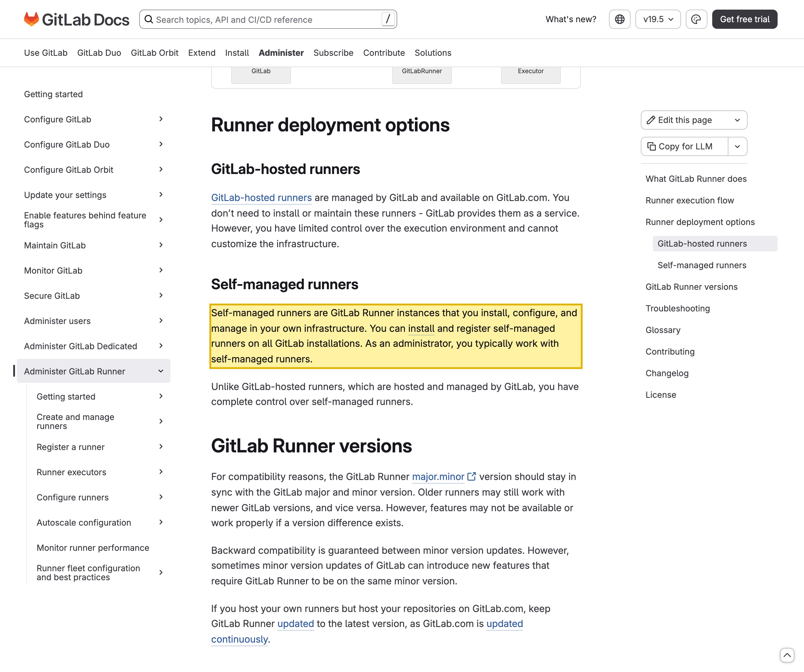Jump to Self-managed runners in page contents
The width and height of the screenshot is (804, 672).
click(702, 265)
